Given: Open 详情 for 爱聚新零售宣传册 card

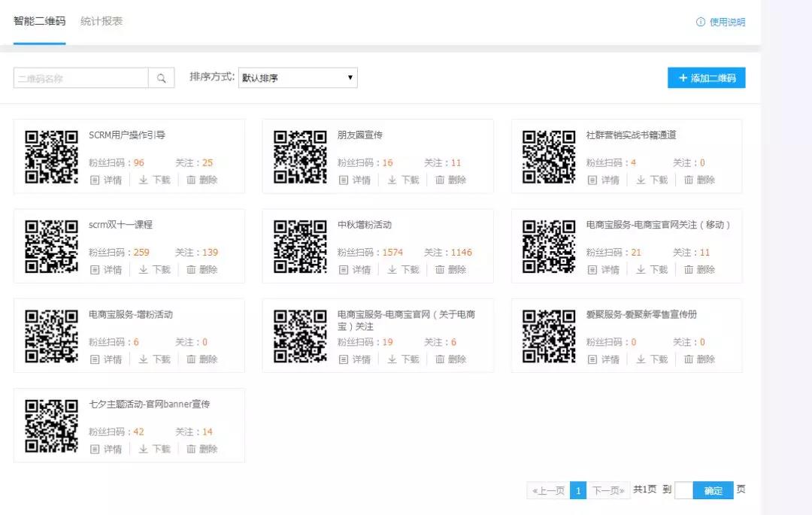Looking at the screenshot, I should point(604,359).
